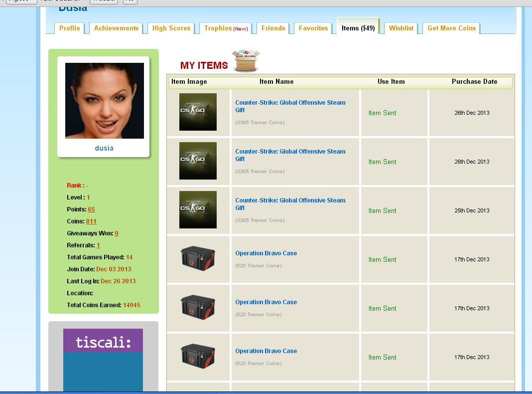The height and width of the screenshot is (394, 532).
Task: Click the CS:GO image dated 25th Dec 2013
Action: (x=198, y=209)
